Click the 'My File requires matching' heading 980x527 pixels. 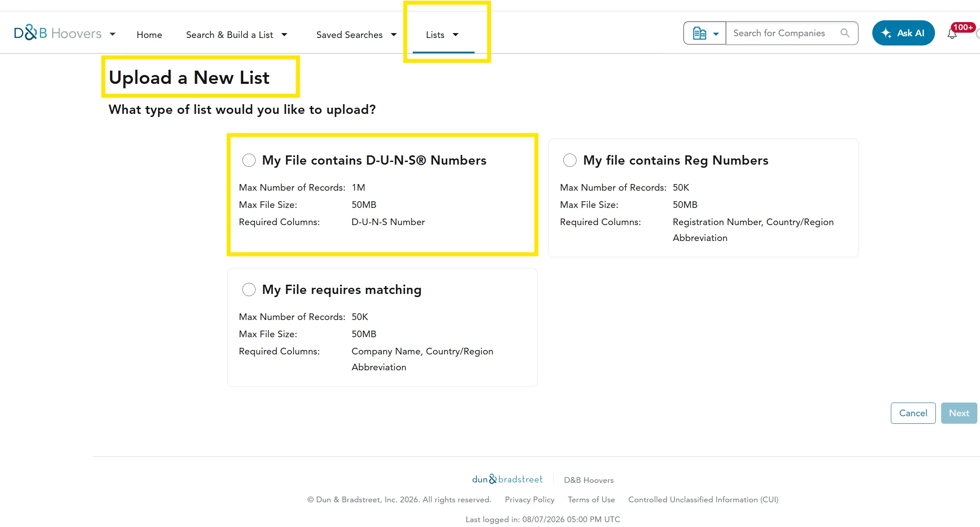(342, 290)
